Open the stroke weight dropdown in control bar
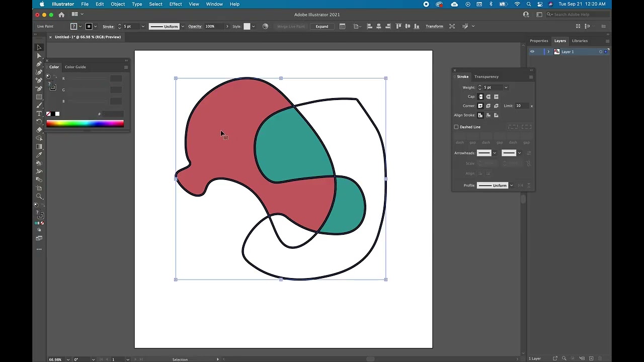The image size is (644, 362). pos(142,26)
